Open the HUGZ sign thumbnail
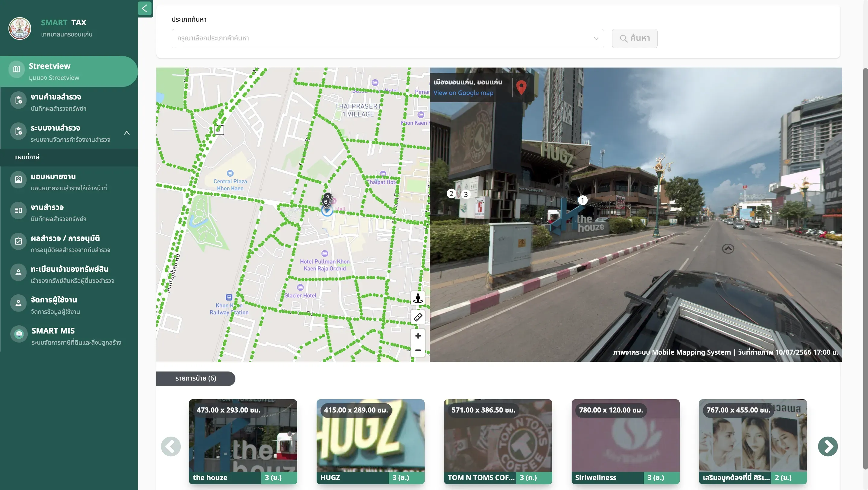 [x=370, y=441]
